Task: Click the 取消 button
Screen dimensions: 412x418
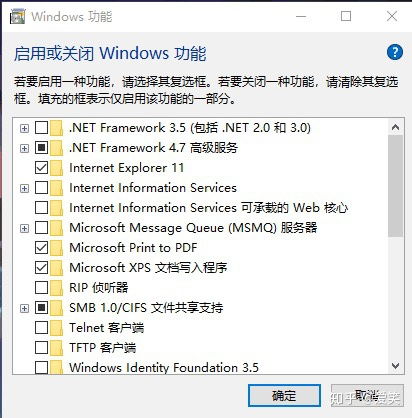Action: [367, 396]
